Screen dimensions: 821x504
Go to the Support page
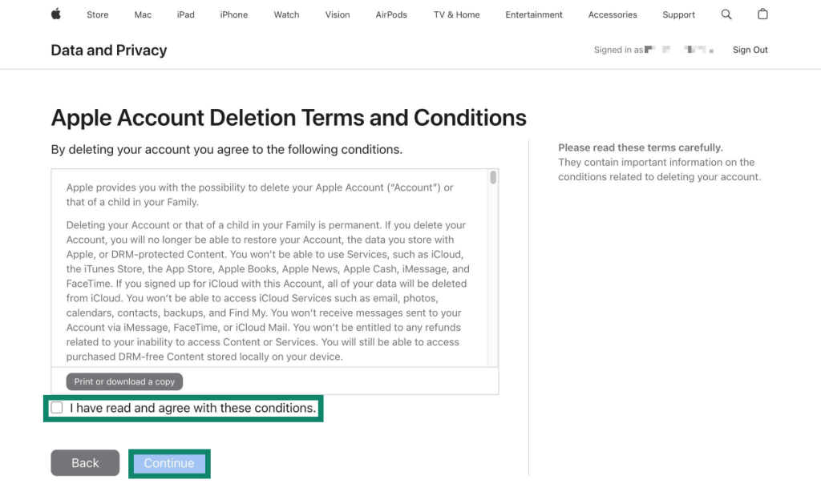point(679,14)
